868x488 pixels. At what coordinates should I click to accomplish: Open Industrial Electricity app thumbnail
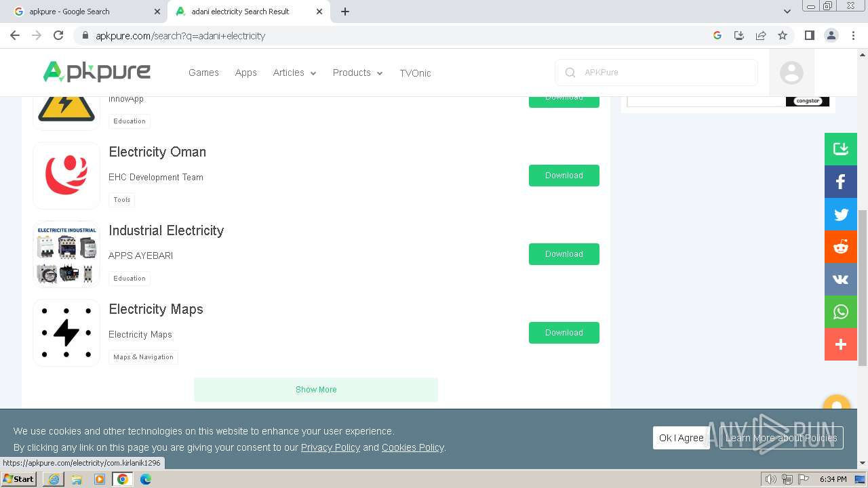(66, 254)
